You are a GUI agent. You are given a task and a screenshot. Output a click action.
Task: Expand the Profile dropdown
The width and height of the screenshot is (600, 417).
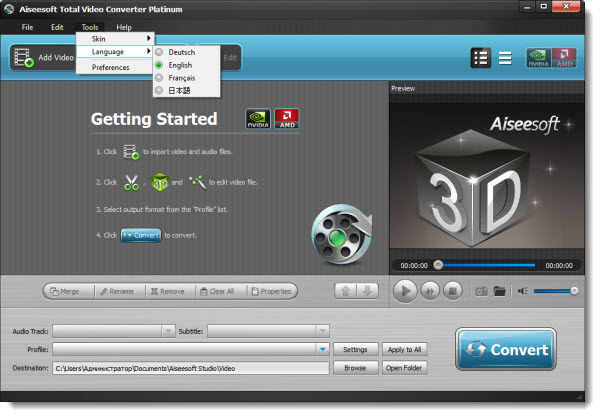pyautogui.click(x=322, y=349)
